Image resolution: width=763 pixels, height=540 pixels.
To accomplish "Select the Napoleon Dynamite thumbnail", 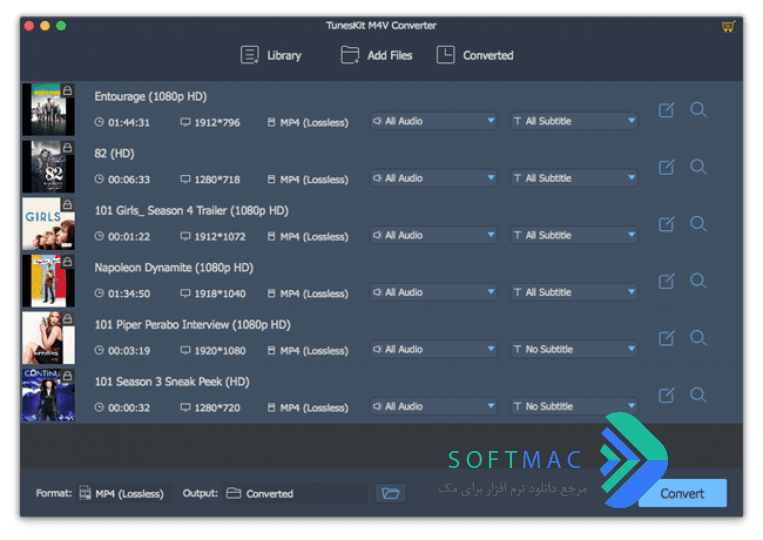I will click(x=49, y=281).
